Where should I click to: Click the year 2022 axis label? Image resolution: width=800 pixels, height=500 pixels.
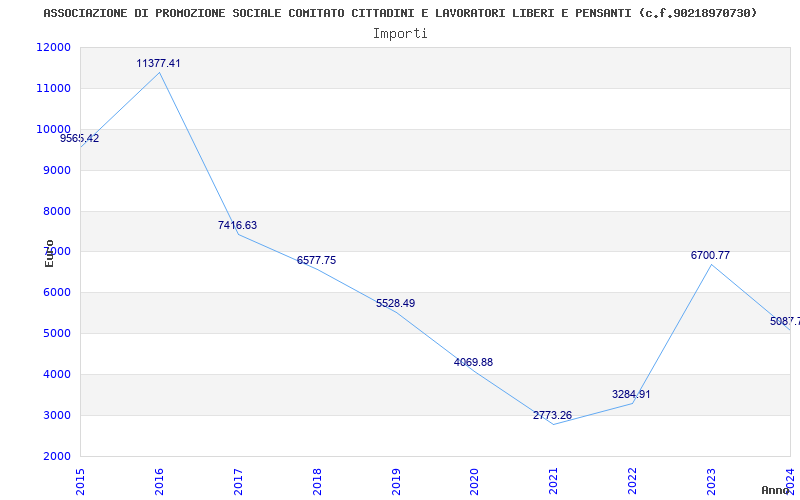pyautogui.click(x=632, y=481)
